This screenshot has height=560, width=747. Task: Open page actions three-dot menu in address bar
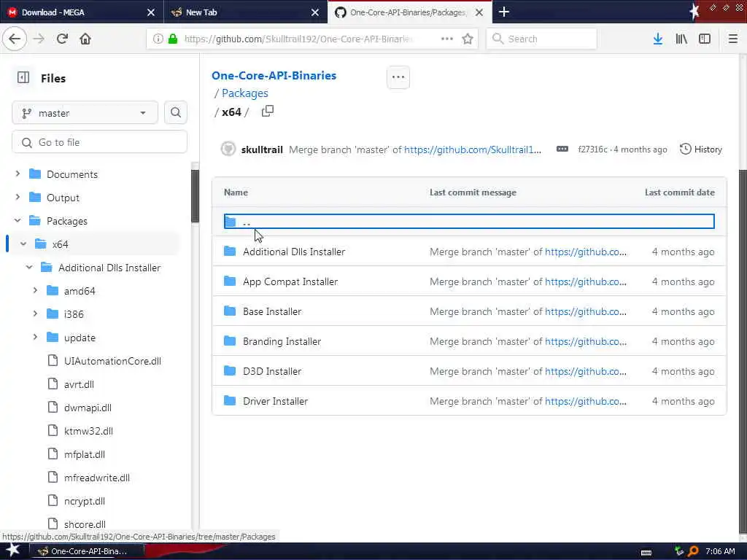point(447,39)
